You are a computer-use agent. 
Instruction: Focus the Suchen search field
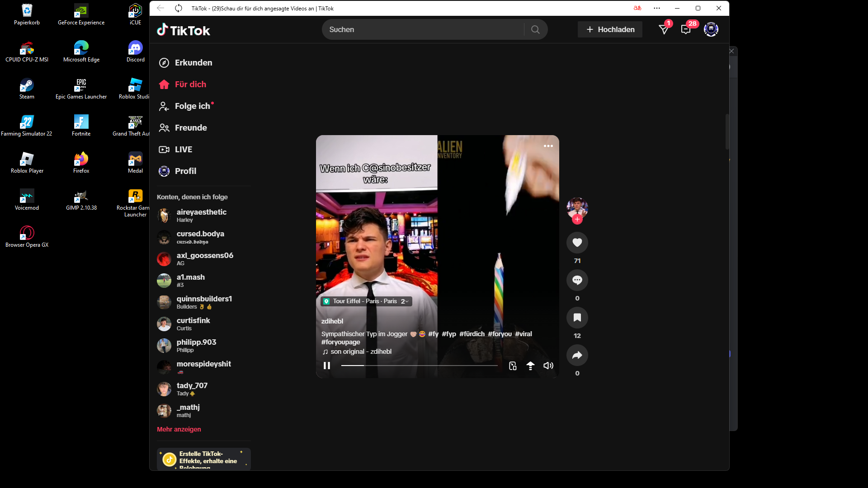pos(423,29)
